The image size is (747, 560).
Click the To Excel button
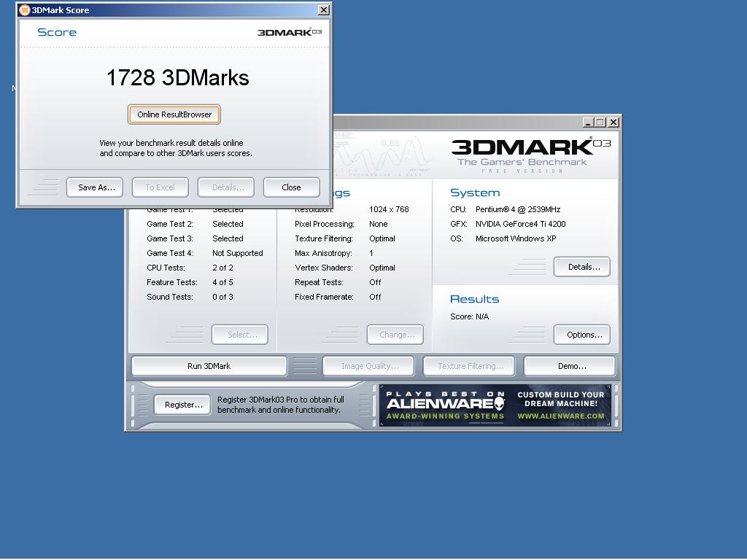pyautogui.click(x=160, y=187)
